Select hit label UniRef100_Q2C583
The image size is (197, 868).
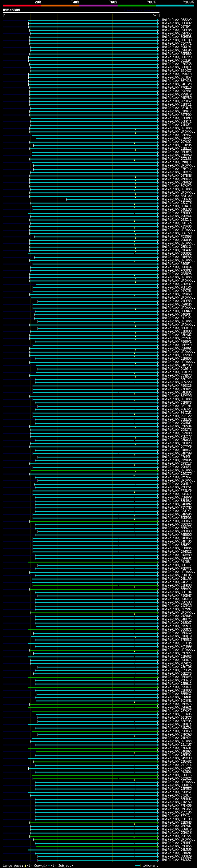177,603
